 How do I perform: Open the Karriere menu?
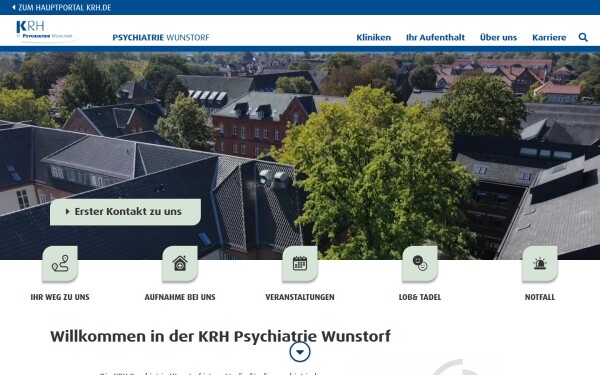[x=549, y=38]
